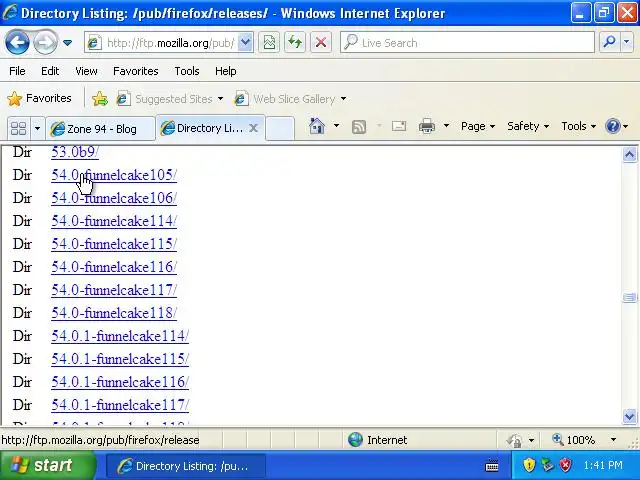
Task: Click Add to Favorites Bar star icon
Action: pos(100,98)
